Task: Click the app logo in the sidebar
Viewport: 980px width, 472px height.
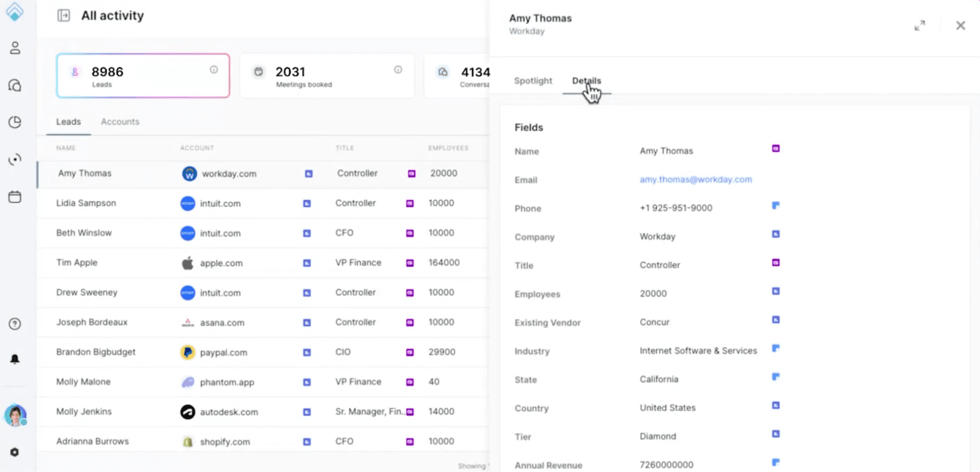Action: tap(15, 11)
